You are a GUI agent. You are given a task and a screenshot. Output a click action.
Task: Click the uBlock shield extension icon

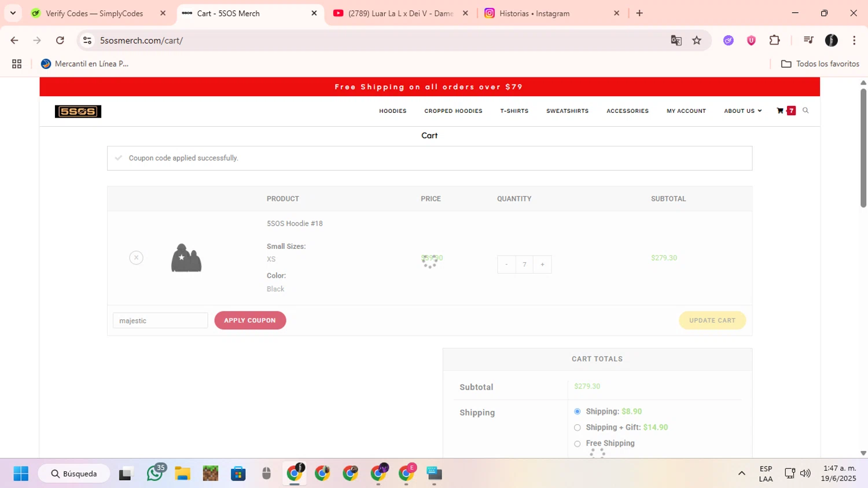751,41
